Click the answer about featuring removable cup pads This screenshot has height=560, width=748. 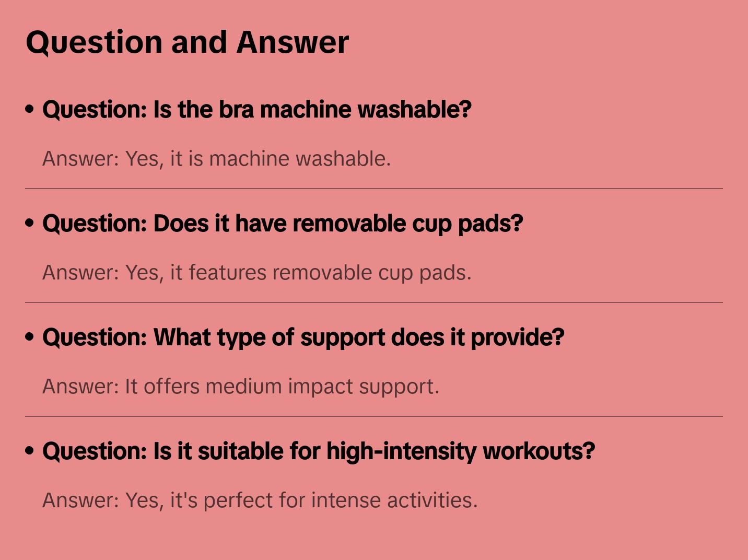coord(256,273)
